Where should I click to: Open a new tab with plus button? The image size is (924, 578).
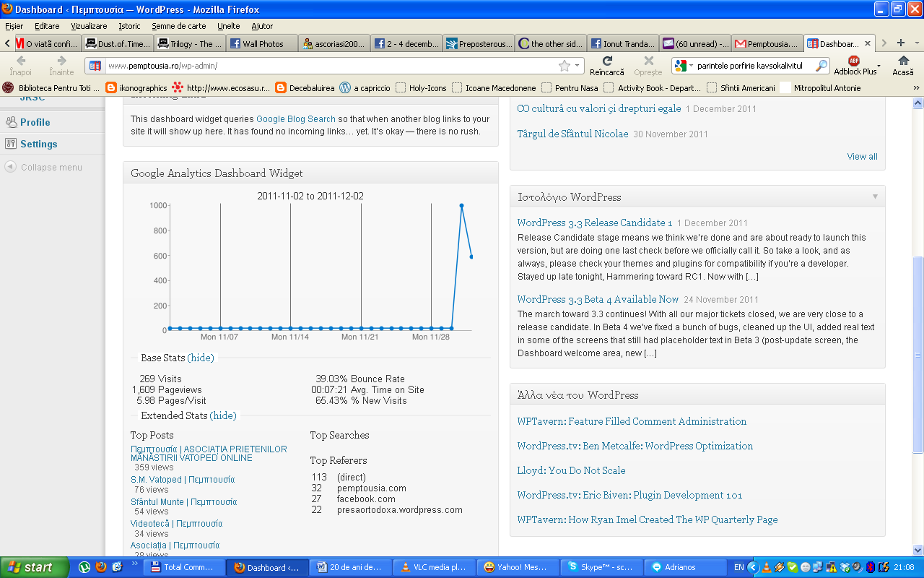point(900,43)
